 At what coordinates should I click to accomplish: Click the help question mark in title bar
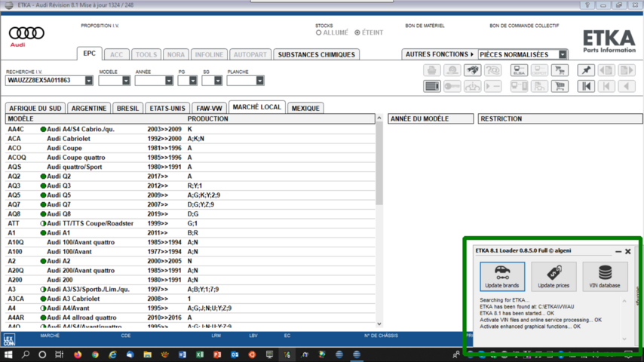coord(587,5)
